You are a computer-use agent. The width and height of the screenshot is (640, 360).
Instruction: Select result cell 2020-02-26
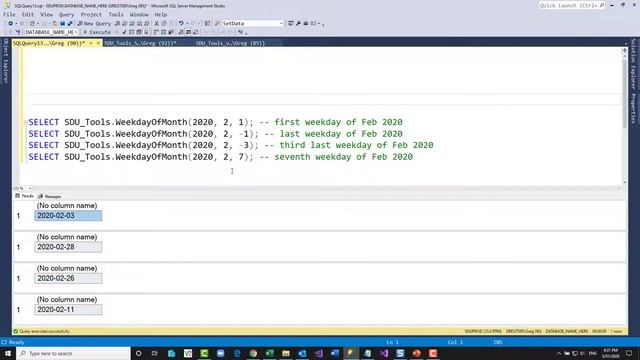(68, 278)
